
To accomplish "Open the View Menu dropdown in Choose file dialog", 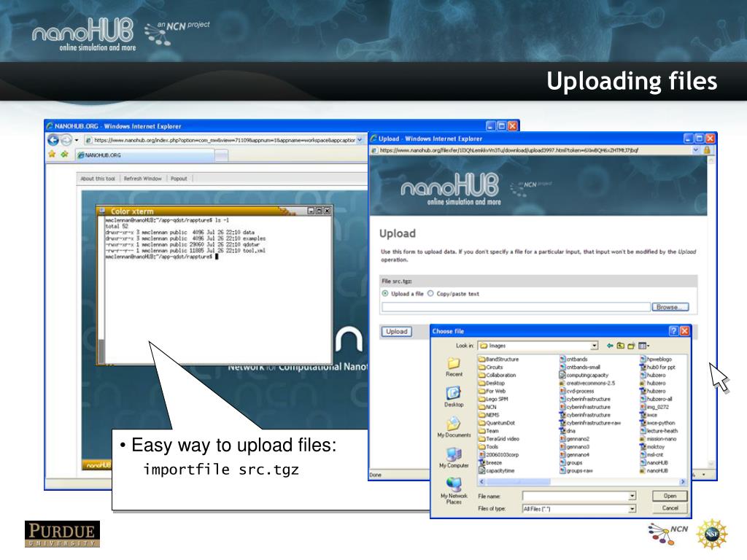I will click(643, 346).
